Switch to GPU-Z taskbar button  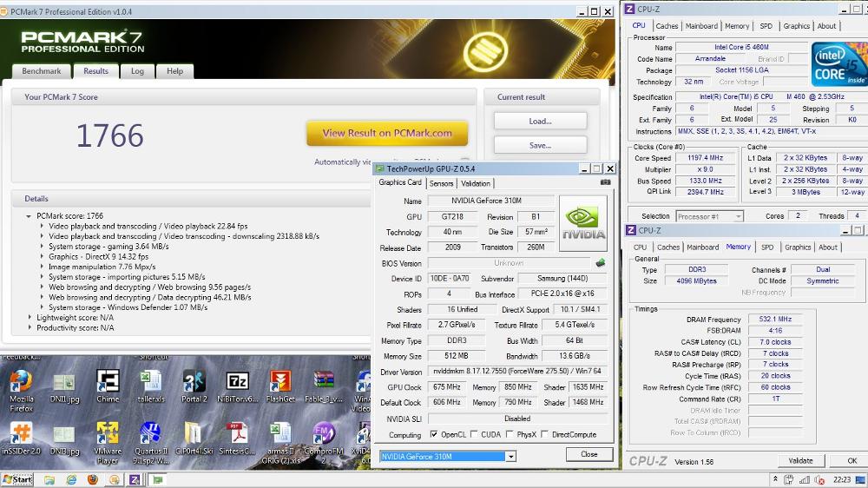[x=158, y=479]
